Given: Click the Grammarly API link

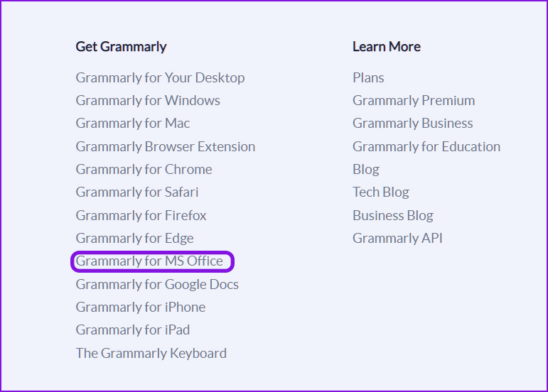Looking at the screenshot, I should tap(398, 239).
